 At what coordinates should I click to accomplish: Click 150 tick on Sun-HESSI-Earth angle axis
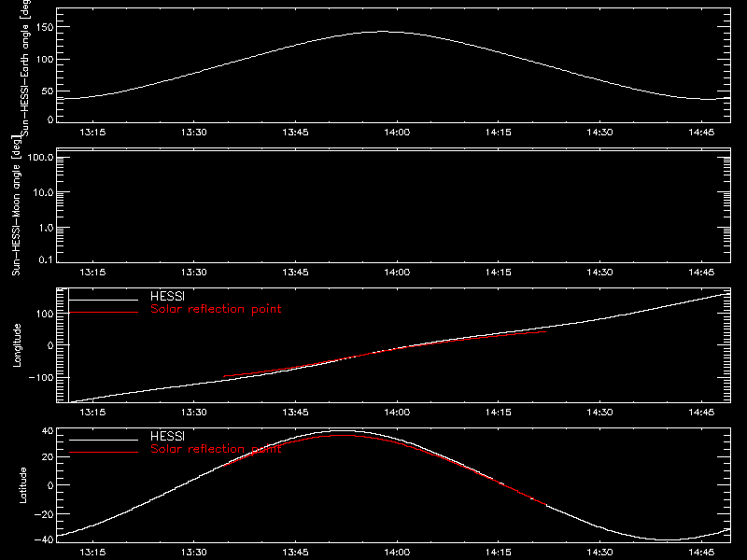point(45,27)
